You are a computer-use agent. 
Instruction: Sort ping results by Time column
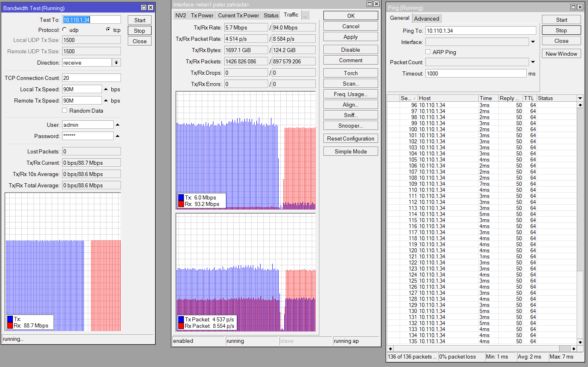pyautogui.click(x=488, y=98)
